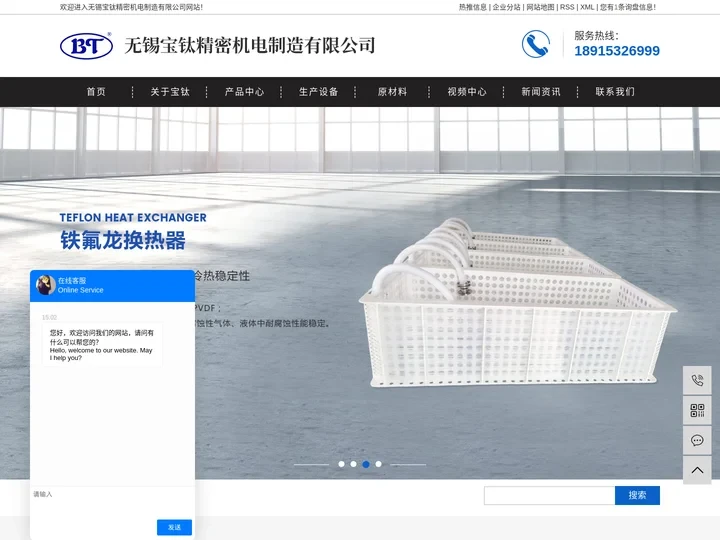Click the 铁氟龙换热器 banner heading
The height and width of the screenshot is (540, 720).
(x=123, y=240)
